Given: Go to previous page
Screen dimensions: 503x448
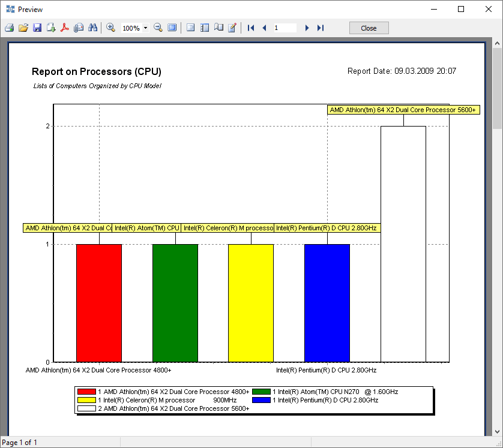Looking at the screenshot, I should (x=264, y=28).
